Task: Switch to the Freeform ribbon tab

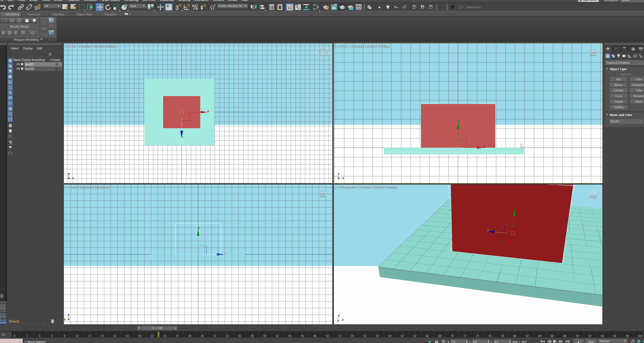Action: (34, 14)
